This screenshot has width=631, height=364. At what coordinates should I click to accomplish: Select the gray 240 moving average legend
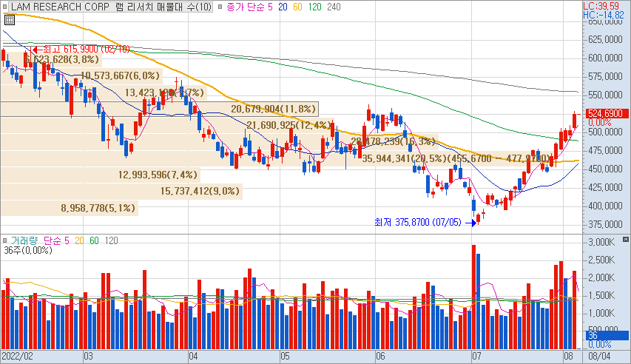pyautogui.click(x=334, y=7)
